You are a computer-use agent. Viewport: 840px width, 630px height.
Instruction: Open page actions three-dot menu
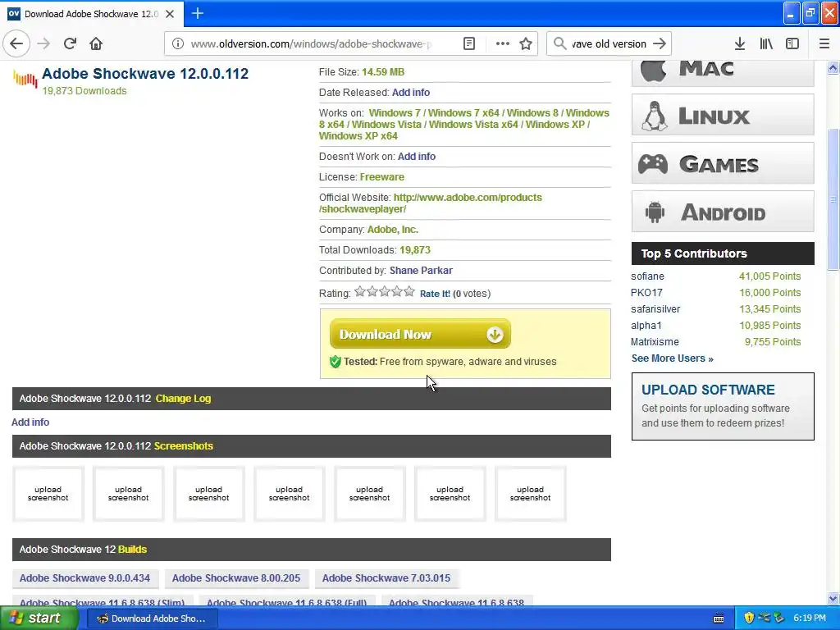(503, 44)
